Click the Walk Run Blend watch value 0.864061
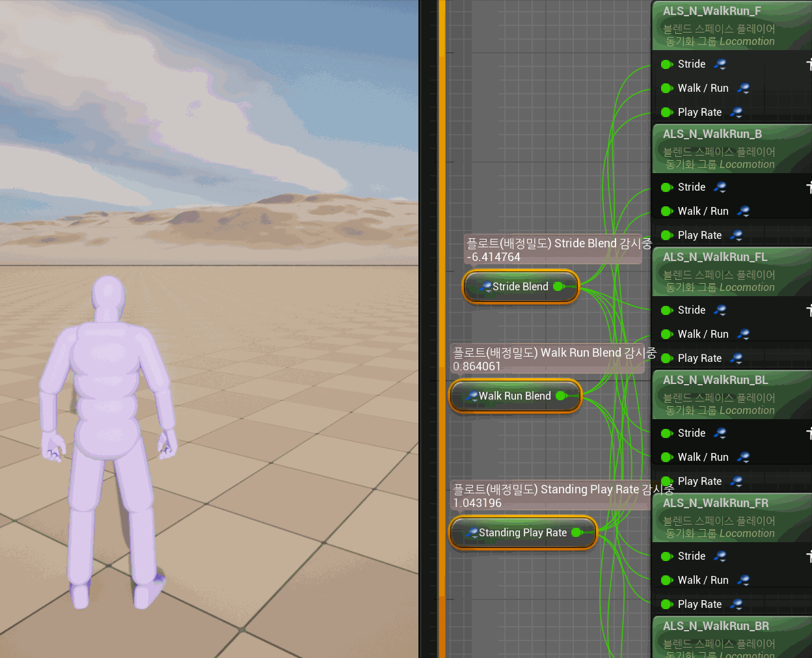812x658 pixels. [477, 366]
